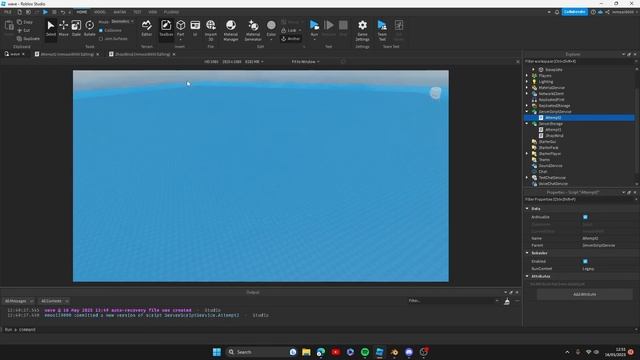Click the undo arrow in quick-access bar
Viewport: 640px width, 360px height.
click(62, 12)
